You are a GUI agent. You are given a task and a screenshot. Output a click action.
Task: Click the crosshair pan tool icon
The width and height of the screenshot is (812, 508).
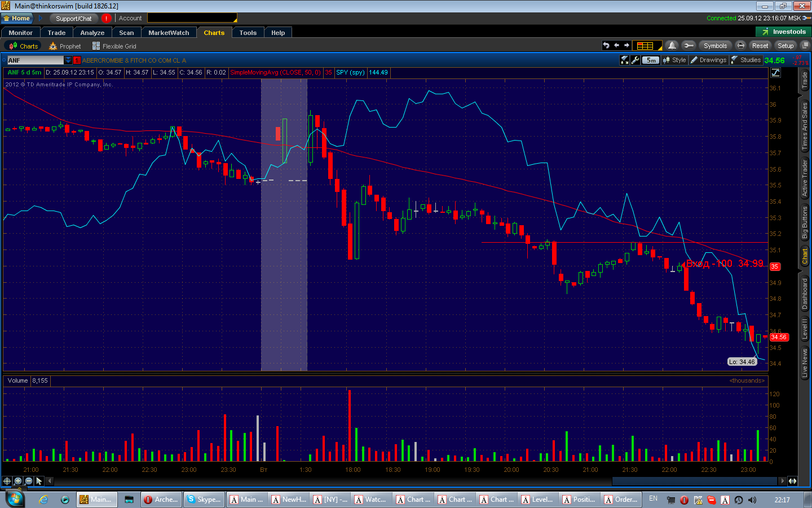(x=7, y=481)
